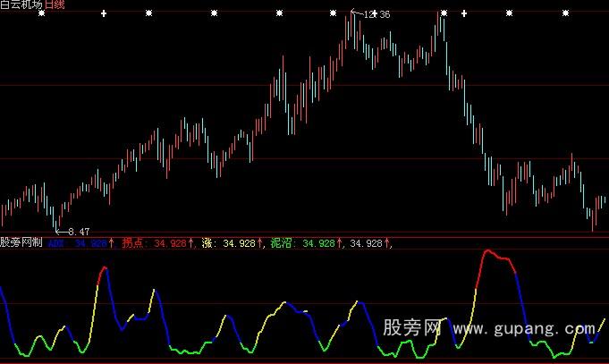Click the star marker beneath 白云机场 title
Screen dimensions: 609x364
(x=40, y=14)
